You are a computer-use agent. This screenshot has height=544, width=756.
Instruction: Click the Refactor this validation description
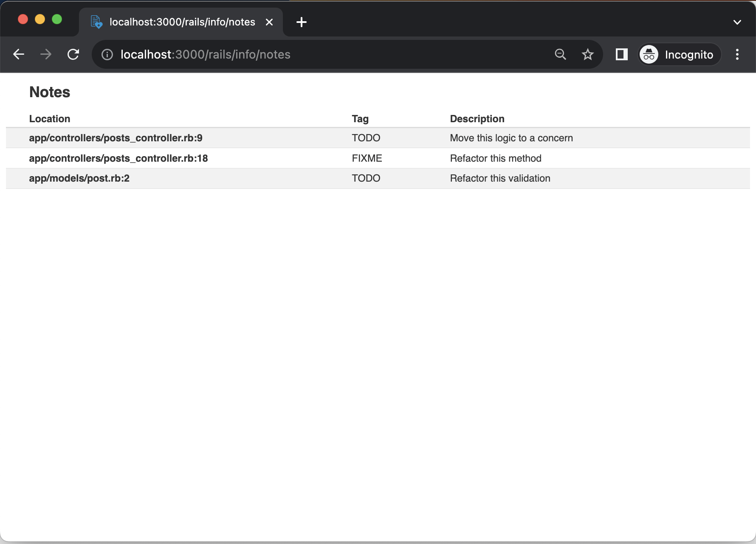click(500, 178)
